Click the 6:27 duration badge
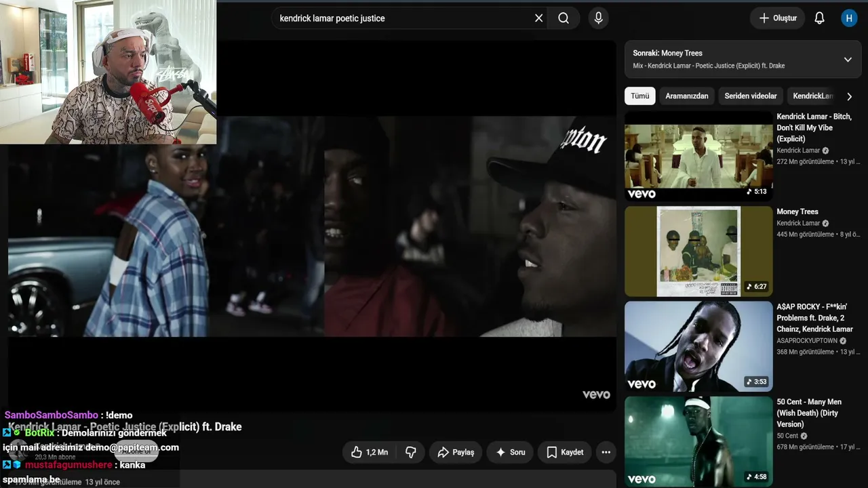 756,287
